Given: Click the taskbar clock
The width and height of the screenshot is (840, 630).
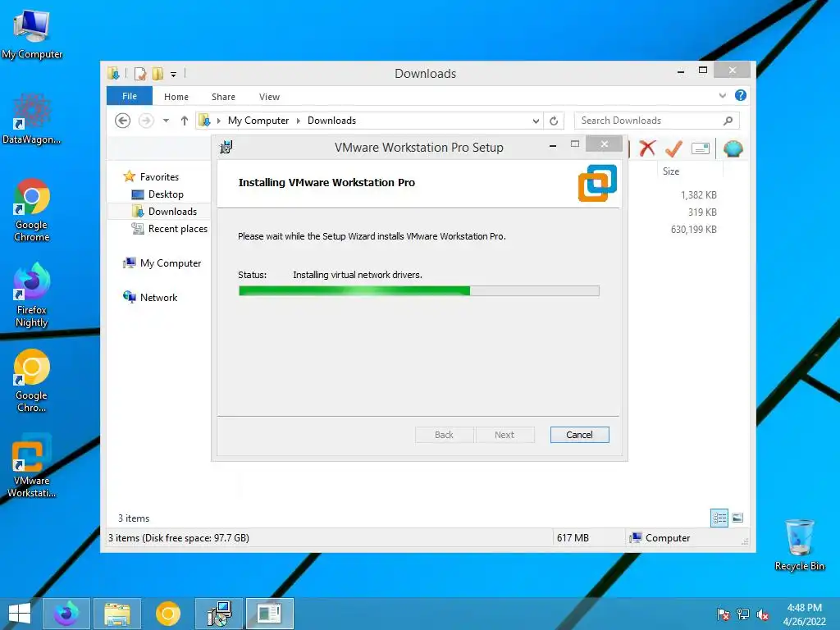Looking at the screenshot, I should click(x=804, y=614).
